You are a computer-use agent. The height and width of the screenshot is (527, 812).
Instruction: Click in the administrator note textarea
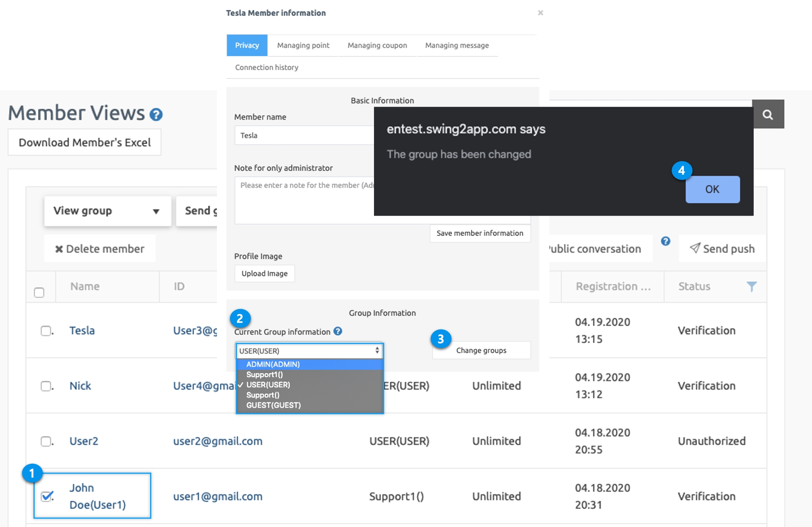pyautogui.click(x=304, y=200)
